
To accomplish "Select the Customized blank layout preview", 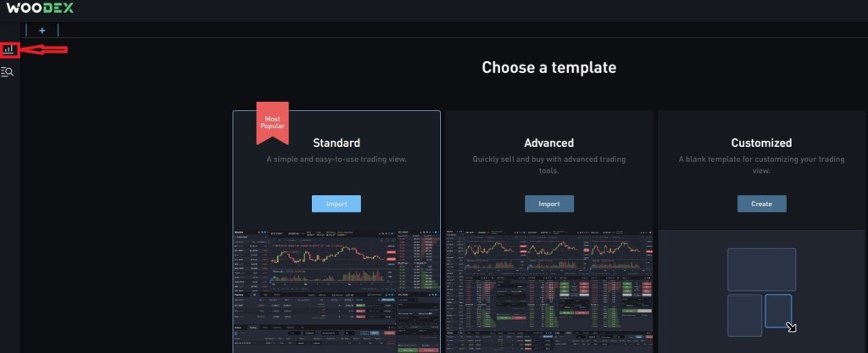I will coord(762,291).
